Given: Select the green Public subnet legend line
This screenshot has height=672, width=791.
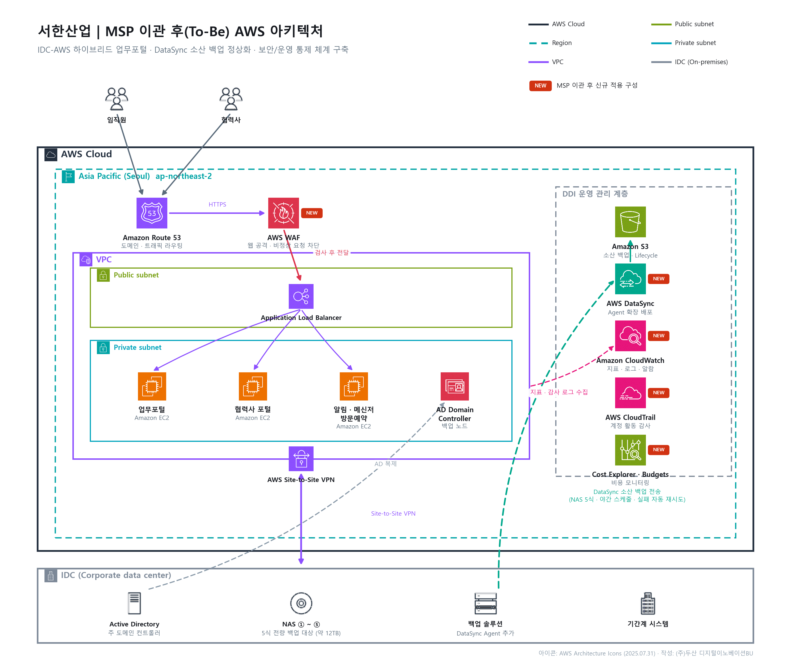Looking at the screenshot, I should pyautogui.click(x=661, y=24).
